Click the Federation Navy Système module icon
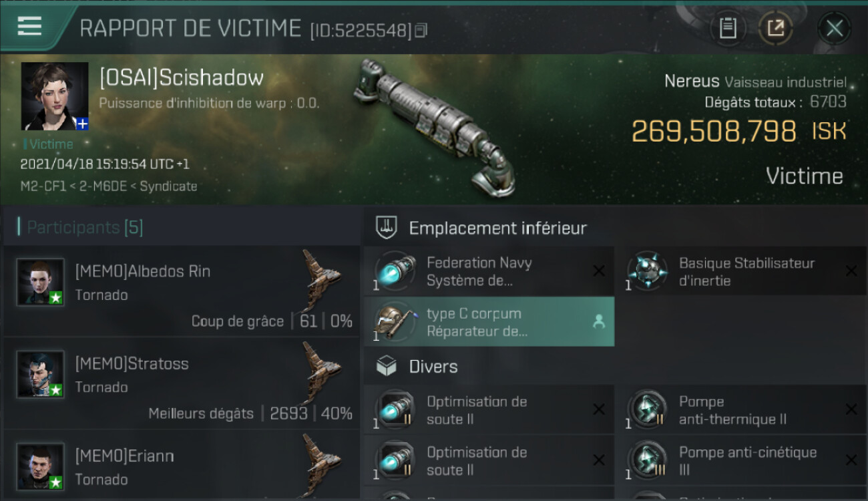The width and height of the screenshot is (868, 501). coord(395,272)
